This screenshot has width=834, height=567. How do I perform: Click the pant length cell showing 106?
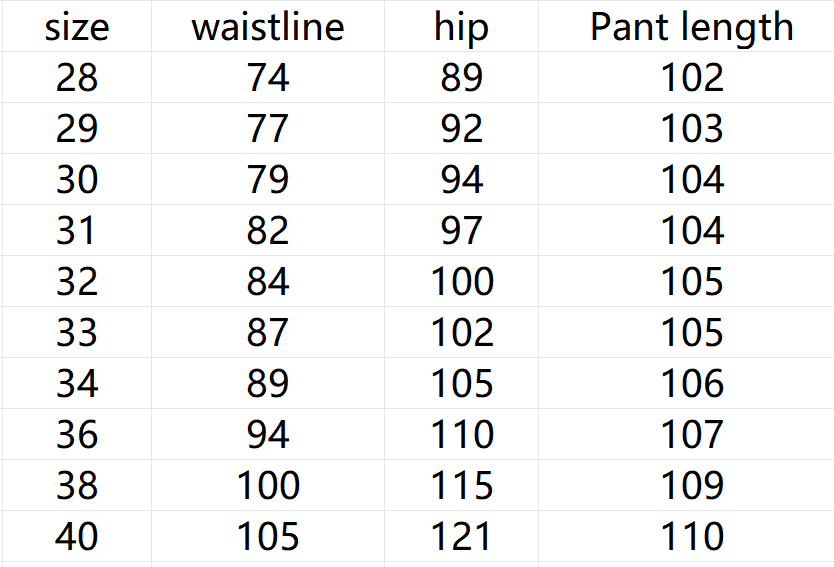coord(691,384)
